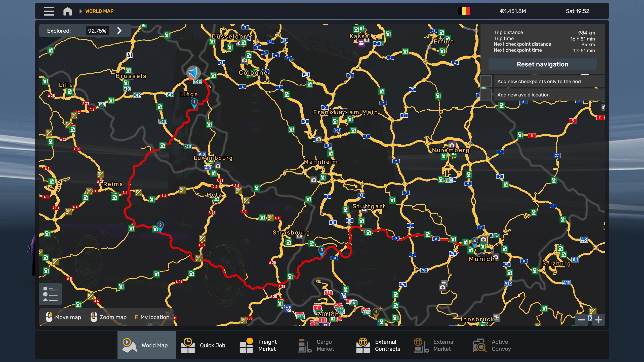Screen dimensions: 644x362
Task: Click the breadcrumb arrow before World Map
Action: coord(80,11)
